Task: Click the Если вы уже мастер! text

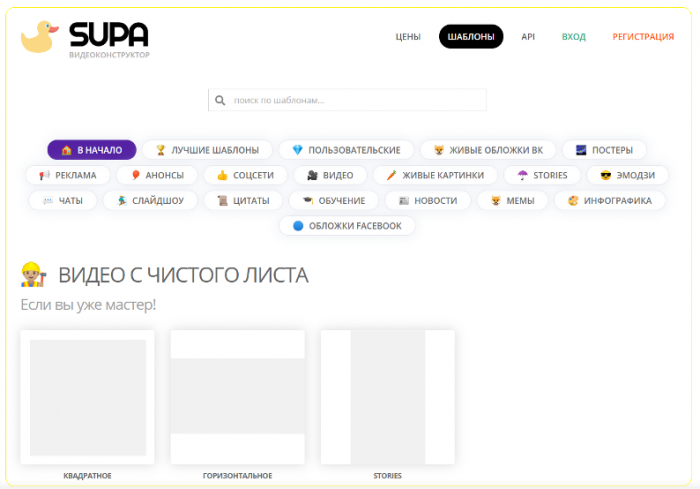Action: pos(88,305)
